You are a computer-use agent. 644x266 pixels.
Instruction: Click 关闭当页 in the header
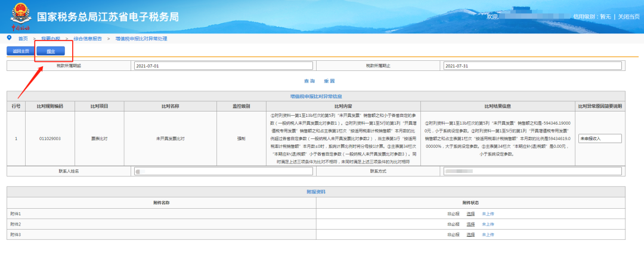tap(629, 17)
